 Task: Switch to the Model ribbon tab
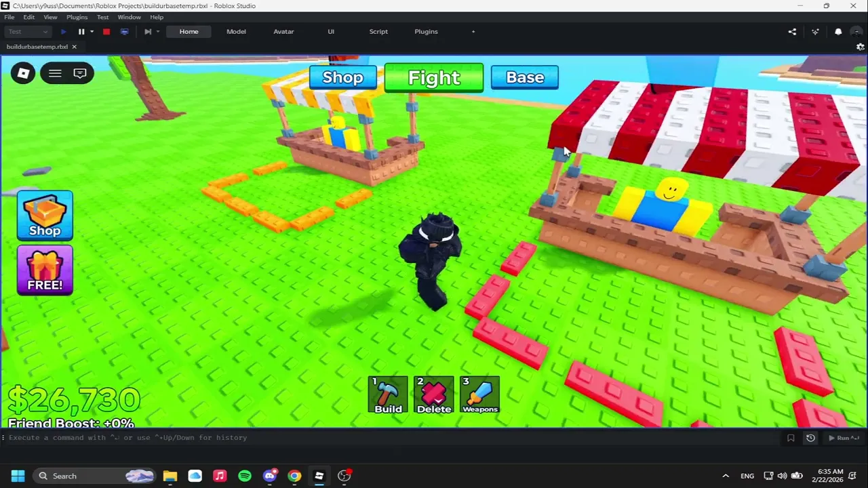point(236,31)
